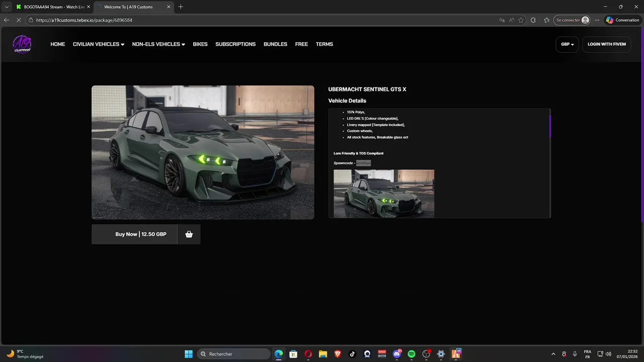Click Se connecter profile button

point(572,20)
